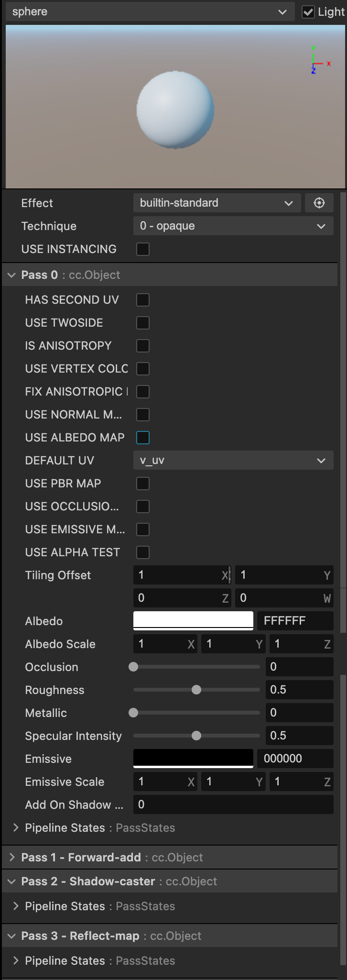Image resolution: width=347 pixels, height=980 pixels.
Task: Enable USE ALBEDO MAP checkbox
Action: click(143, 438)
